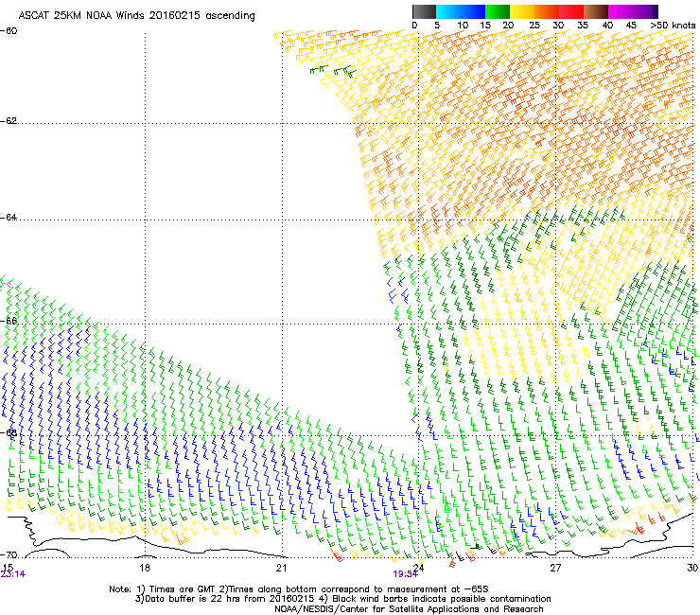The height and width of the screenshot is (615, 700).
Task: Click the note line starting 'Note: 1) Times are GMT'
Action: 299,589
